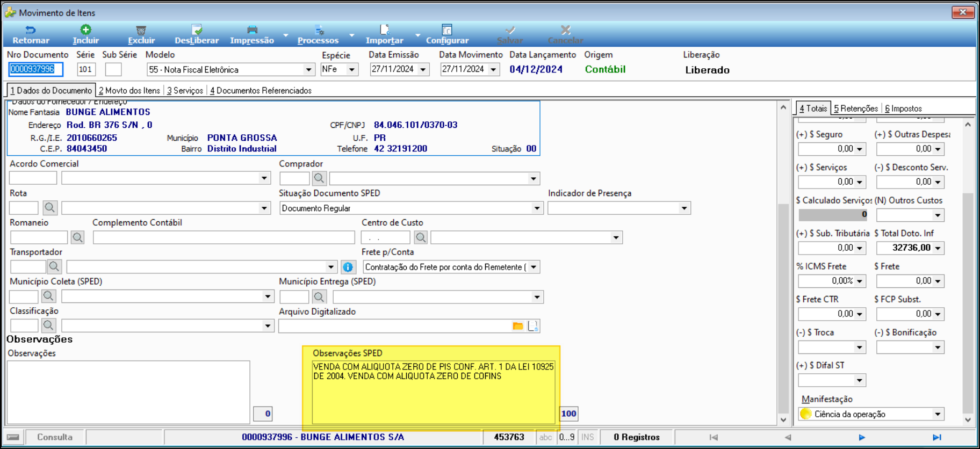980x449 pixels.
Task: Open the Documentos Referenciados tab
Action: pyautogui.click(x=261, y=90)
